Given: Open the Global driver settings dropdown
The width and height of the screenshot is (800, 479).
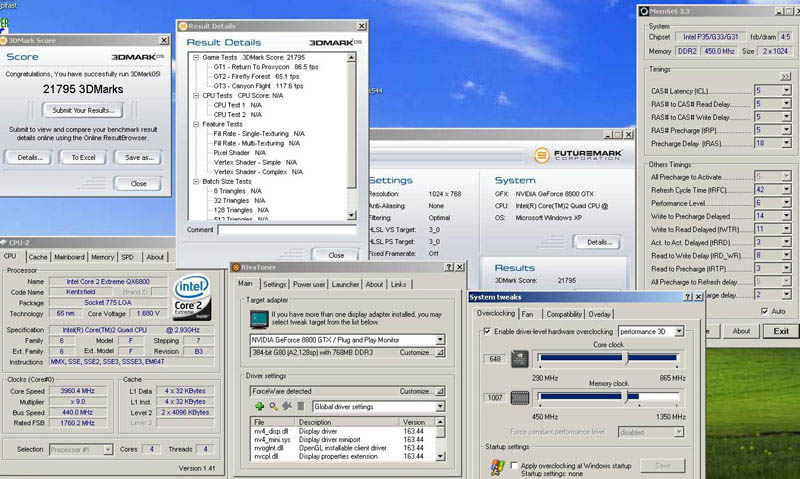Looking at the screenshot, I should pos(440,406).
